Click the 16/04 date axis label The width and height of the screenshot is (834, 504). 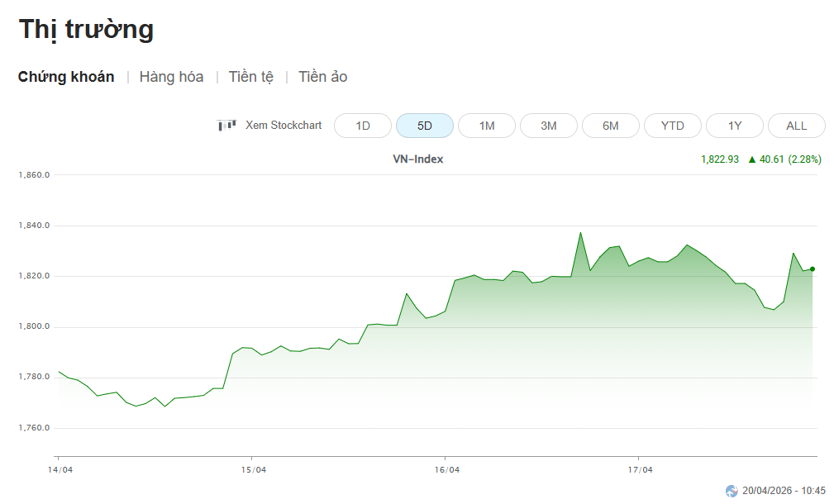point(446,470)
